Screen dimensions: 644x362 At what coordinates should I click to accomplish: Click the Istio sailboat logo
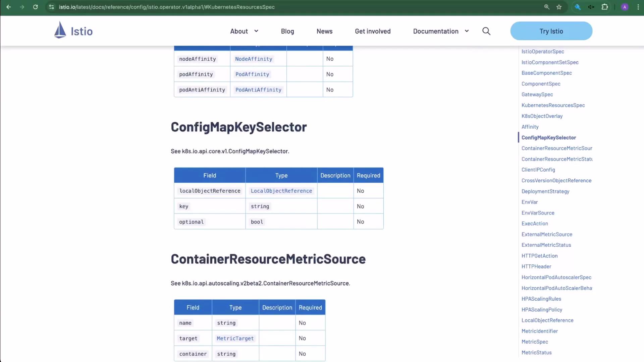(x=73, y=30)
